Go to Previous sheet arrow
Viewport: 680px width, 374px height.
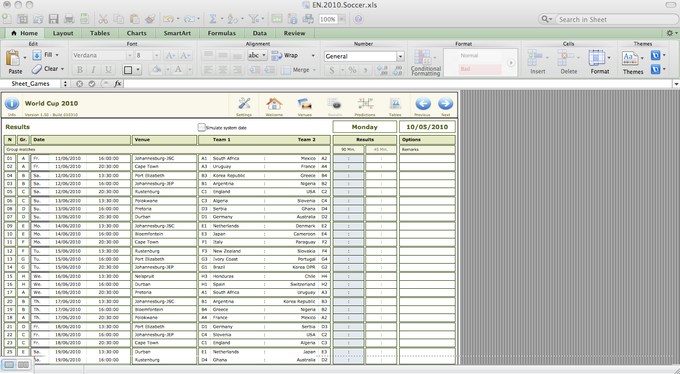423,104
